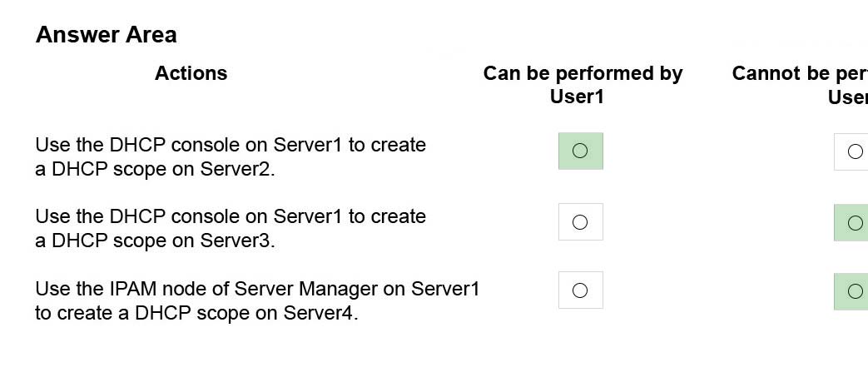Click the word 'Server3.' in second action

coord(237,241)
